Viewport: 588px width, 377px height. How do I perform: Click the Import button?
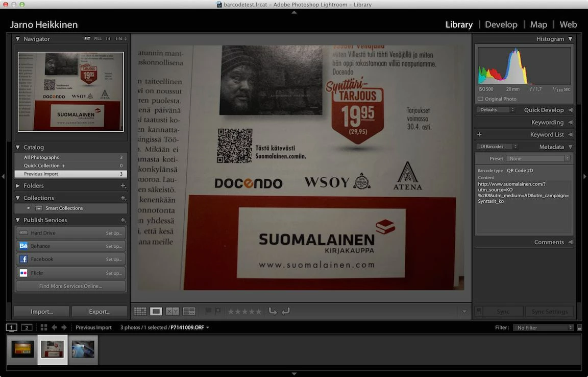point(42,312)
